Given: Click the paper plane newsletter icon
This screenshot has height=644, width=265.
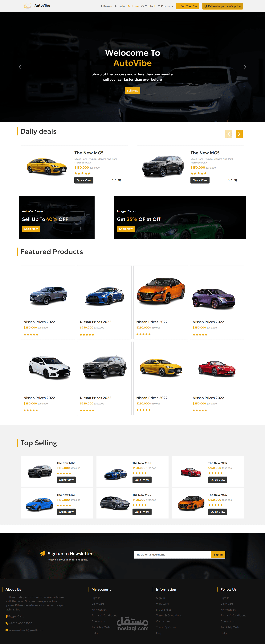Looking at the screenshot, I should (42, 553).
